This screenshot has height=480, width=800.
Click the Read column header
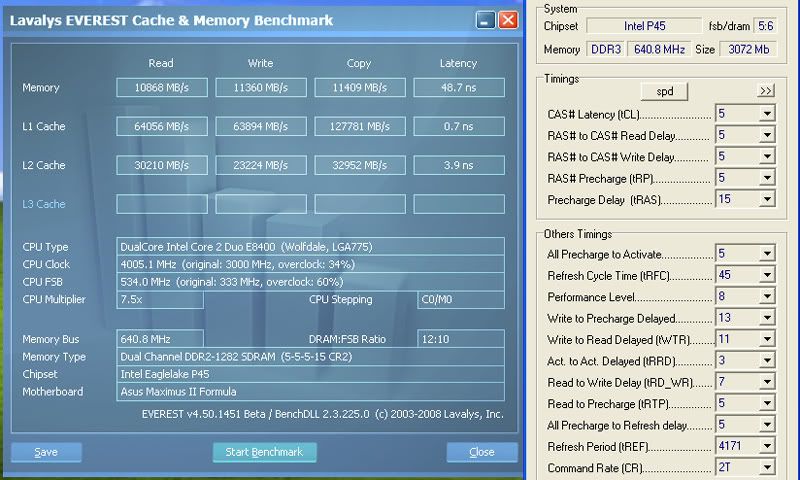point(161,63)
